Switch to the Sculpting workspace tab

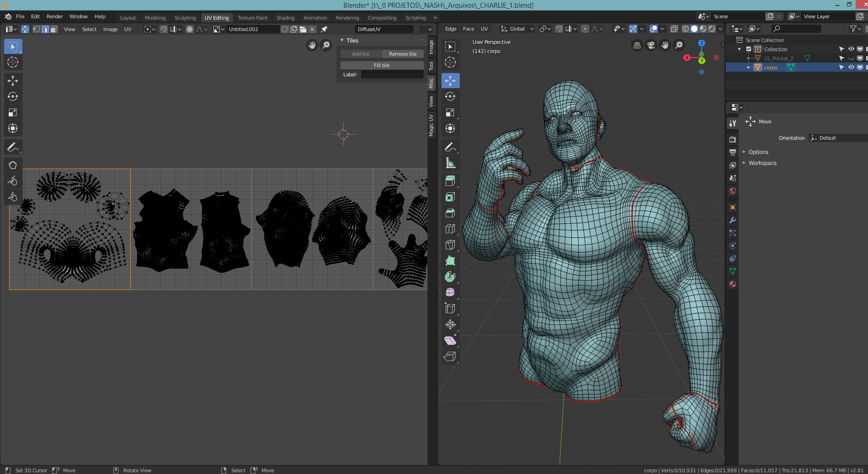185,18
